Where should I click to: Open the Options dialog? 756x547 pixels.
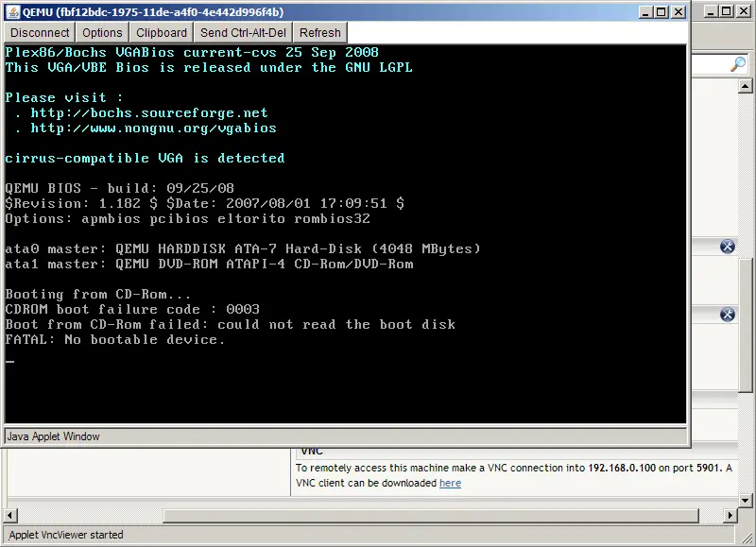coord(102,33)
